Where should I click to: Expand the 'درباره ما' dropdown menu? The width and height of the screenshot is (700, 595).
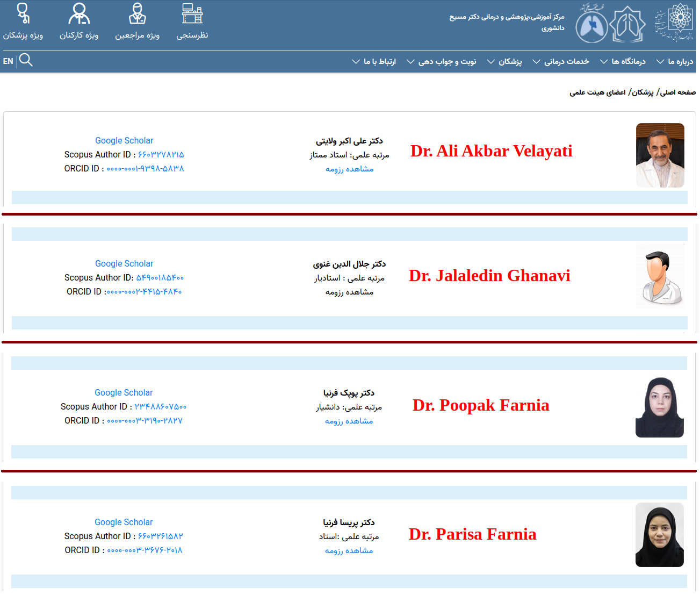click(x=675, y=62)
